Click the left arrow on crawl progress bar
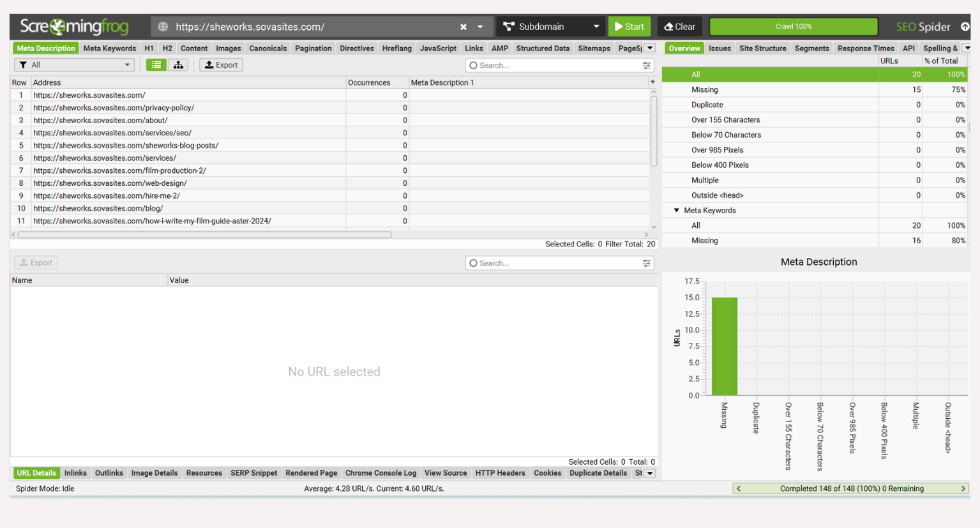980x528 pixels. coord(739,488)
